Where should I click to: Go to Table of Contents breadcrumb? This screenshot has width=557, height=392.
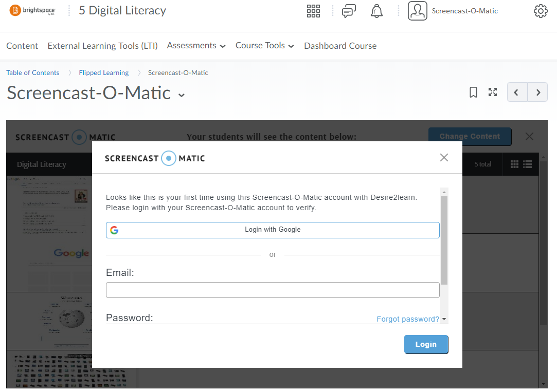pos(33,73)
